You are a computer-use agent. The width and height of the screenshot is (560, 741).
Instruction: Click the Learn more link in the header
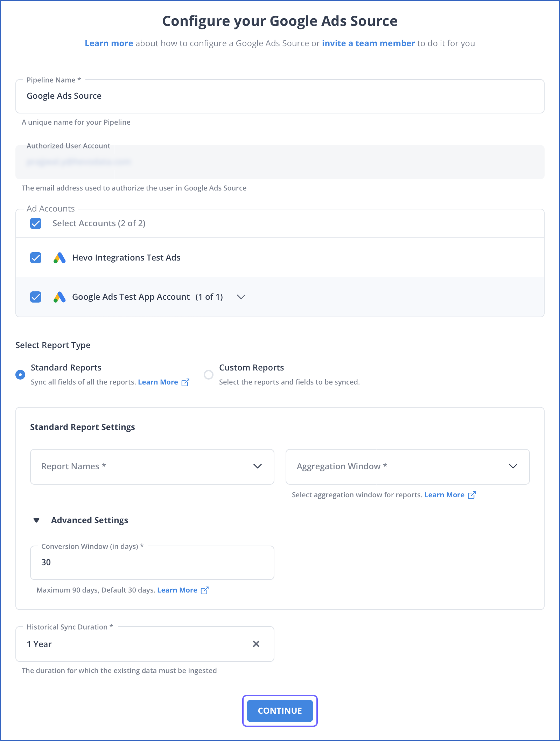tap(109, 43)
